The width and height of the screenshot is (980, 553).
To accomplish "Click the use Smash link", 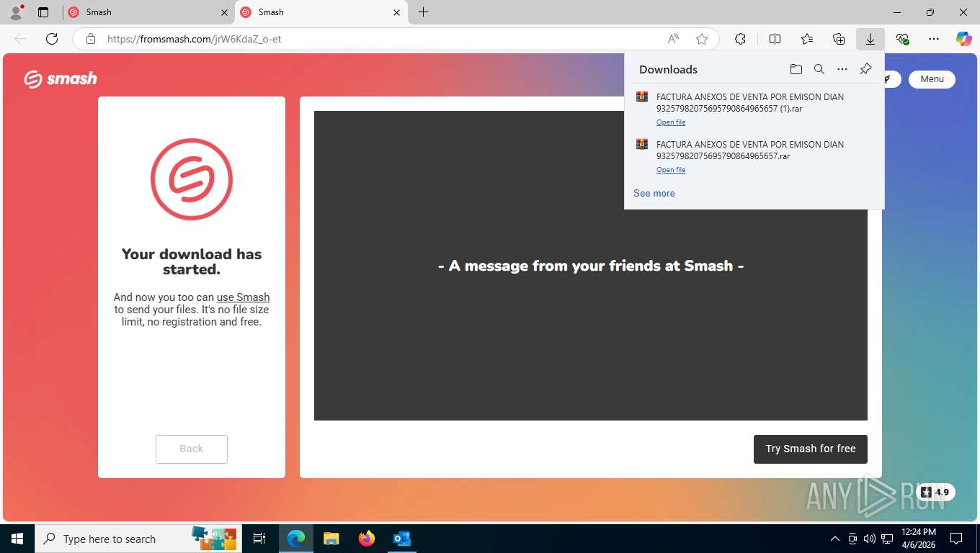I will click(243, 297).
